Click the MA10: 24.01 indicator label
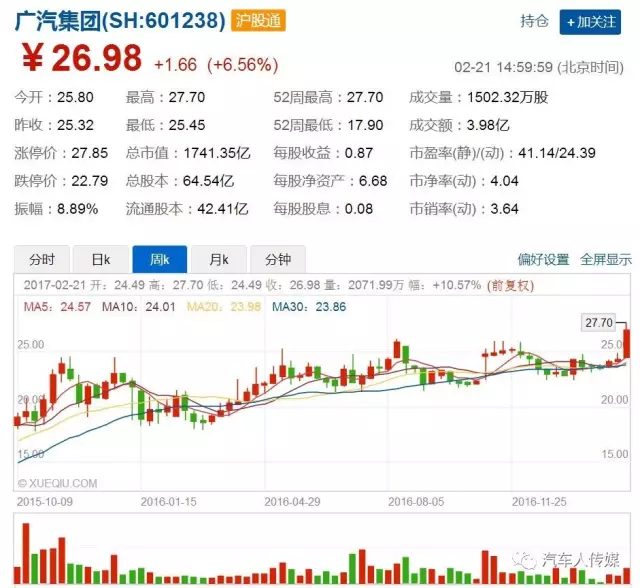Image resolution: width=640 pixels, height=588 pixels. 139,307
